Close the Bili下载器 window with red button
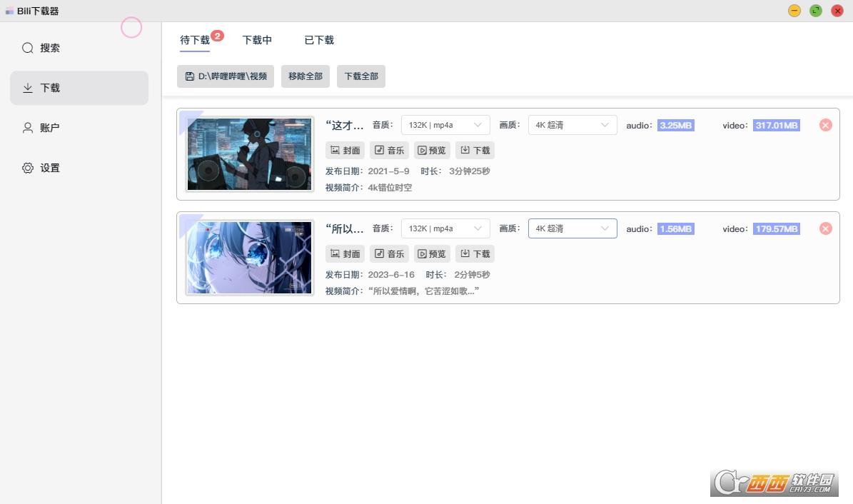This screenshot has width=853, height=504. [x=837, y=11]
